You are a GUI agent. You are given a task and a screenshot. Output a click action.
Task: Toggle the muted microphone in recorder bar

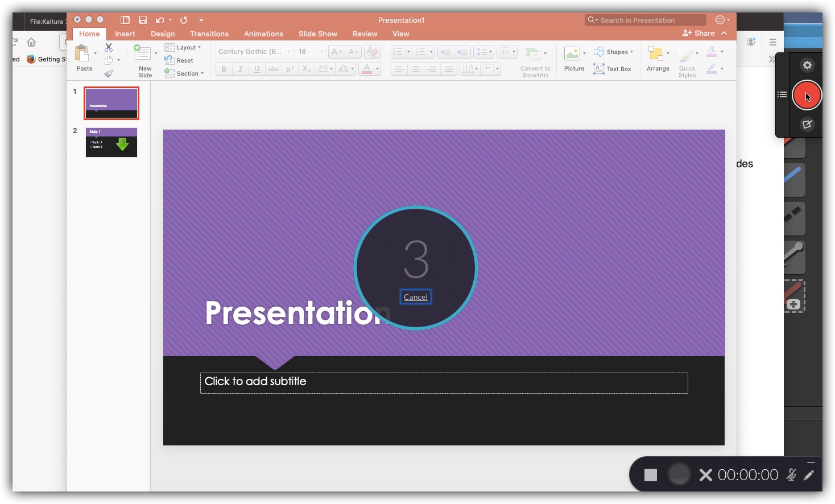click(x=791, y=475)
